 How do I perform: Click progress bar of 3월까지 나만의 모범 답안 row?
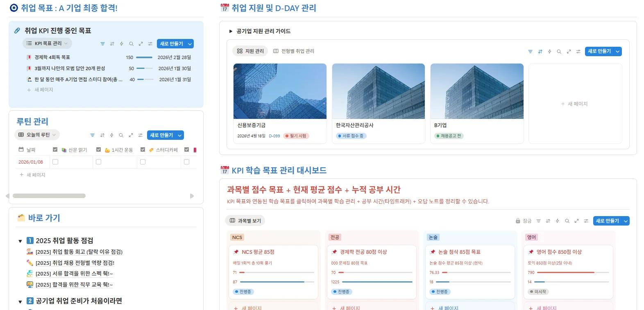point(145,68)
